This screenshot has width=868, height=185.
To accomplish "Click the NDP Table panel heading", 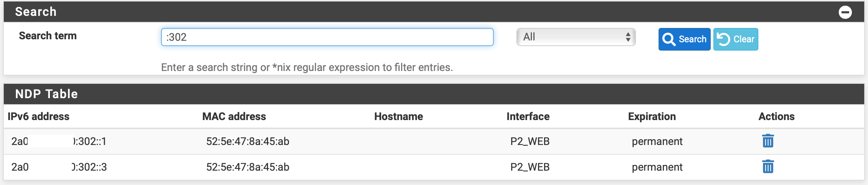I will coord(46,94).
